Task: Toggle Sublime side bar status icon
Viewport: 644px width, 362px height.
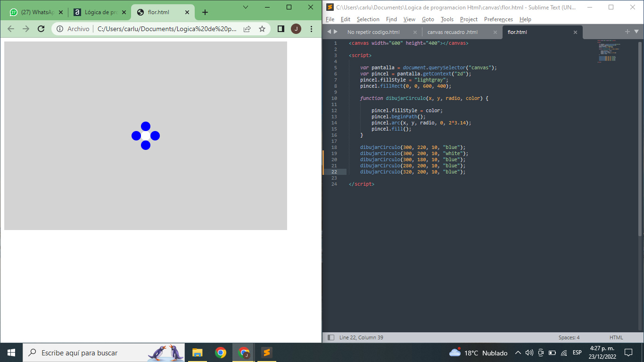Action: (331, 337)
